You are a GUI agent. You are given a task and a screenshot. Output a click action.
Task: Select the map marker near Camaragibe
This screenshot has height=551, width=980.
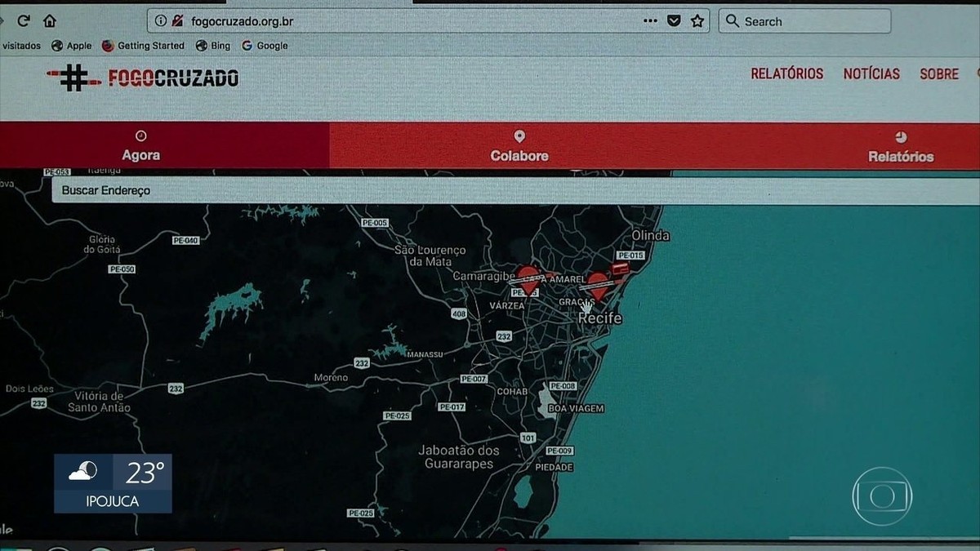click(x=528, y=278)
